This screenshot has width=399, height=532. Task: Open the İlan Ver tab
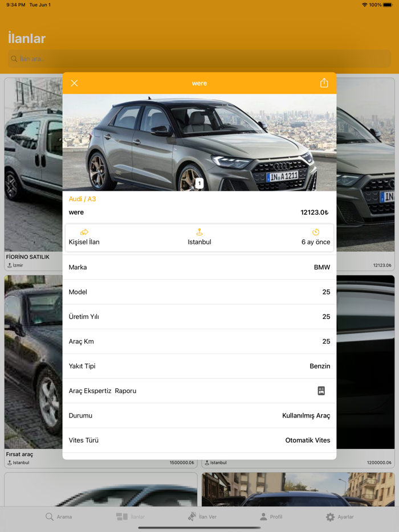click(202, 517)
